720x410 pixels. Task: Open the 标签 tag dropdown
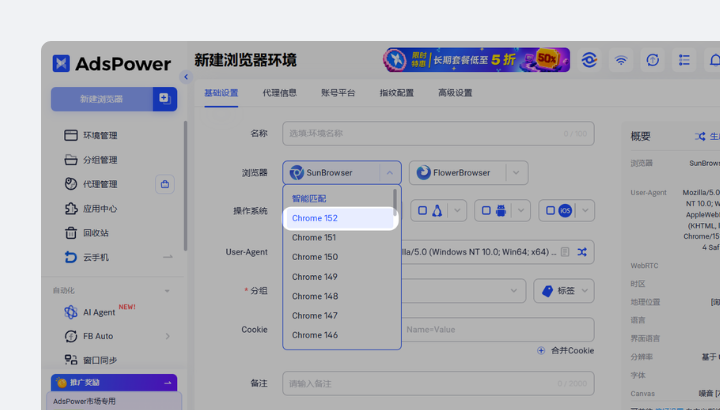[564, 291]
